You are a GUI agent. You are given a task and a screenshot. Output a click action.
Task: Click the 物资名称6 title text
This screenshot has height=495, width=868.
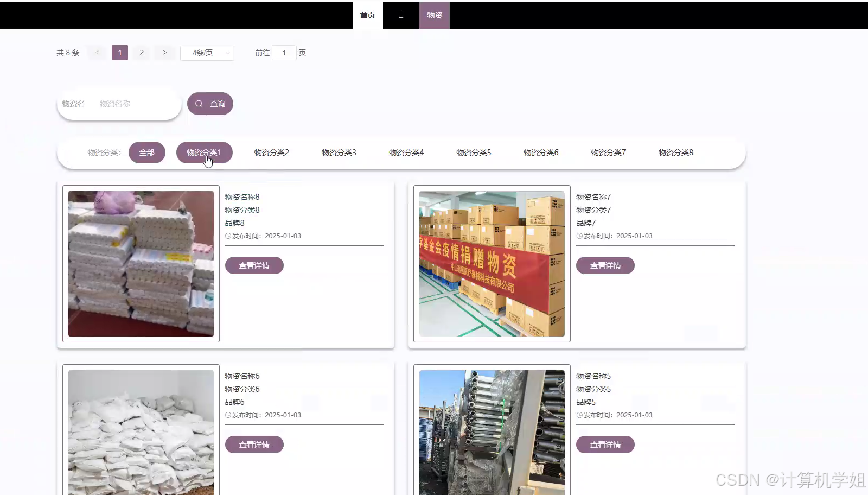pyautogui.click(x=242, y=376)
